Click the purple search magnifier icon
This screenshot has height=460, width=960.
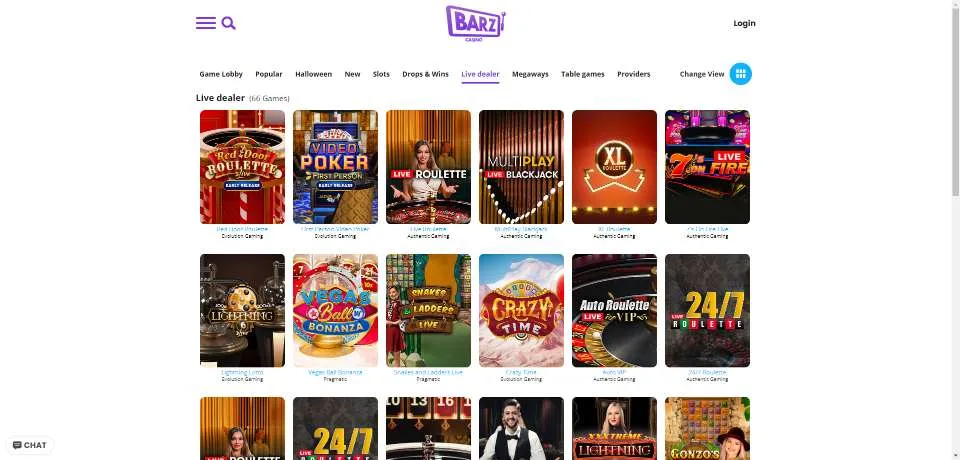pos(228,23)
